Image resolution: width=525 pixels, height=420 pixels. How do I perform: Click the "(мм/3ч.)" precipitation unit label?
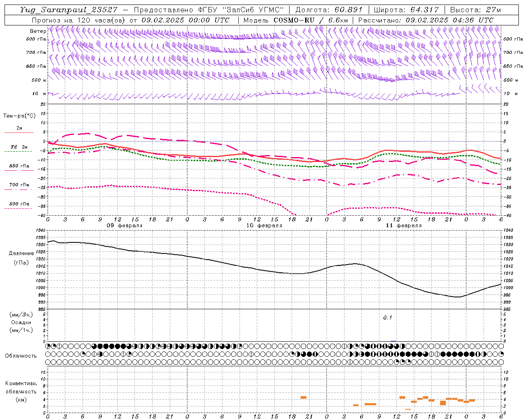[x=21, y=315]
